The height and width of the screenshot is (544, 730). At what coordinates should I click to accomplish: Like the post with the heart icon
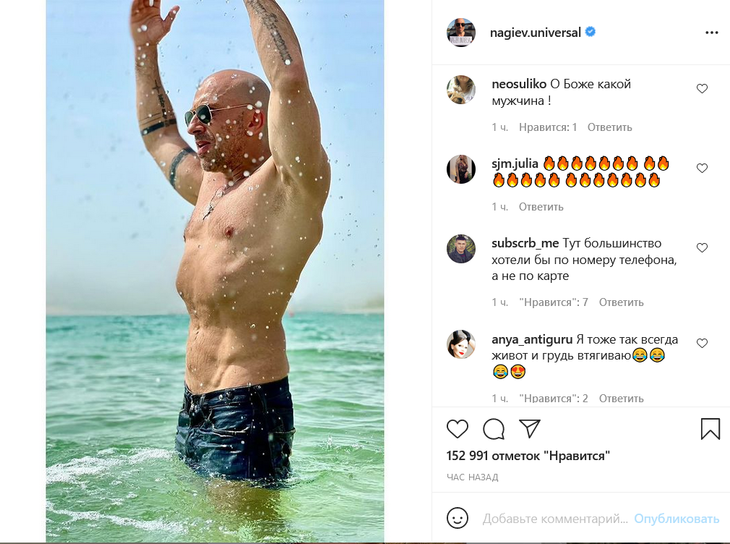tap(457, 428)
